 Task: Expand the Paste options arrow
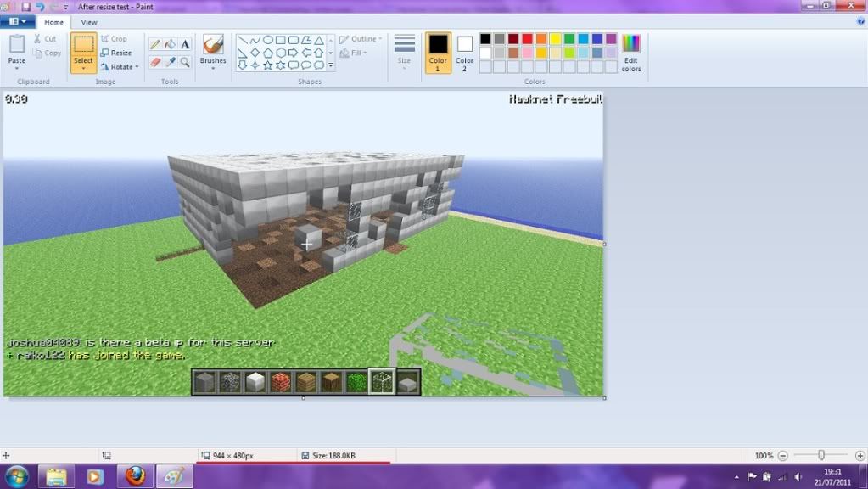(x=17, y=69)
